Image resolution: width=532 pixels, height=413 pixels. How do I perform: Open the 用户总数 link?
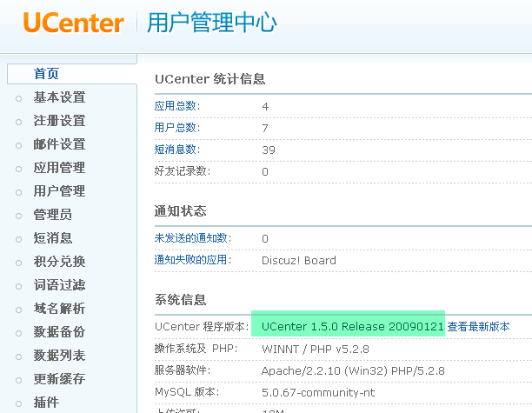click(x=176, y=128)
